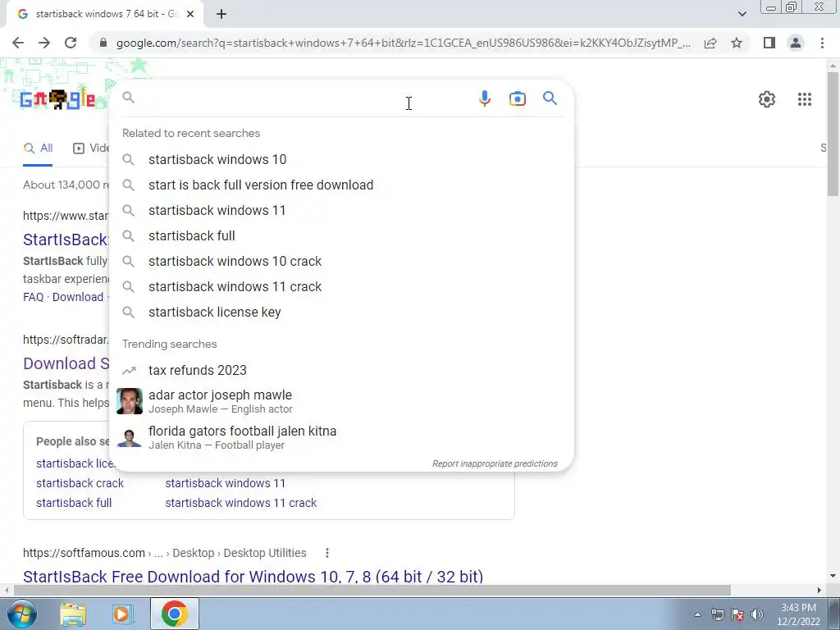
Task: Toggle the Chrome side panel
Action: pos(769,43)
